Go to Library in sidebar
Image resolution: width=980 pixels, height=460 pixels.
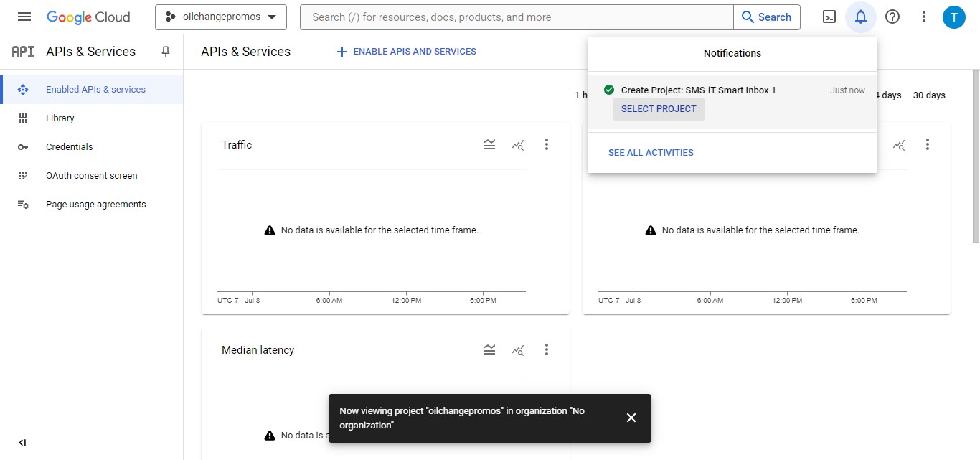(60, 118)
